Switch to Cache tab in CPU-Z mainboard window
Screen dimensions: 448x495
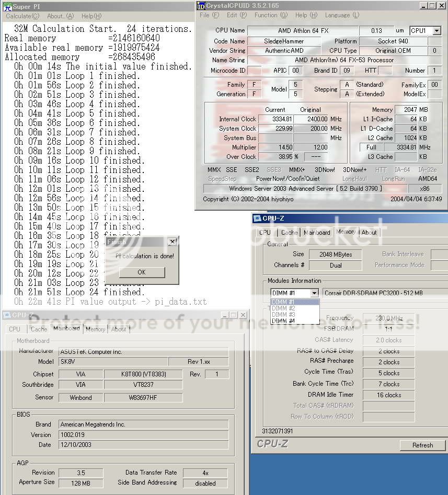point(39,329)
